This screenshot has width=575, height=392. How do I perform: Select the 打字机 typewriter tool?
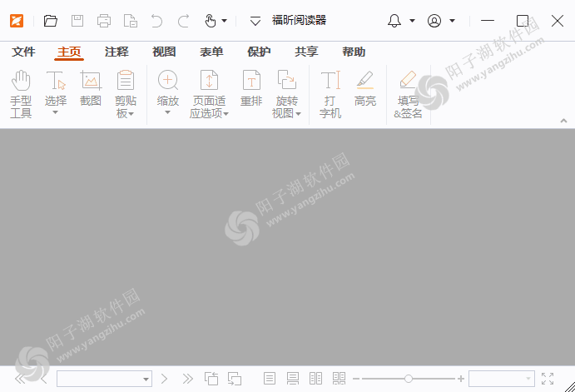pyautogui.click(x=330, y=94)
